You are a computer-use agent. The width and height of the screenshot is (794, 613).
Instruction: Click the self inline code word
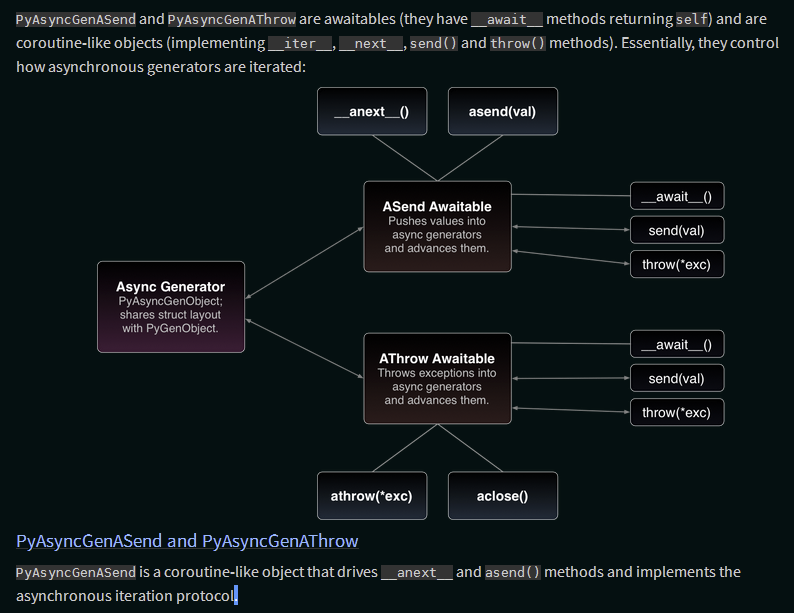[x=692, y=19]
